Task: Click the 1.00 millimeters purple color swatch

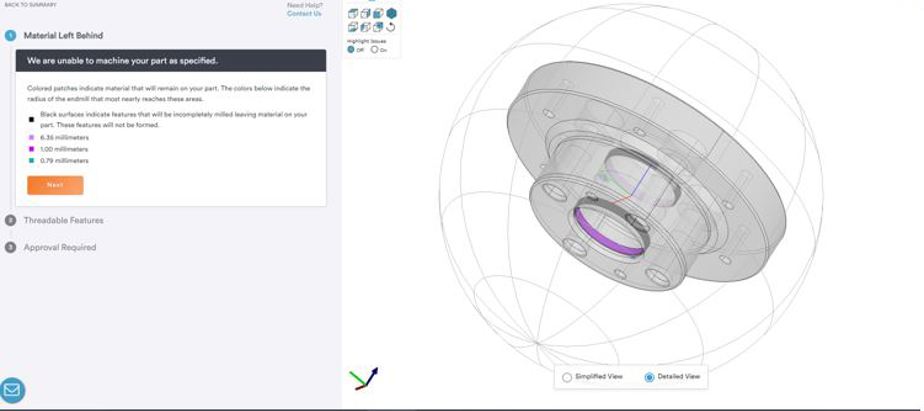Action: pos(31,149)
